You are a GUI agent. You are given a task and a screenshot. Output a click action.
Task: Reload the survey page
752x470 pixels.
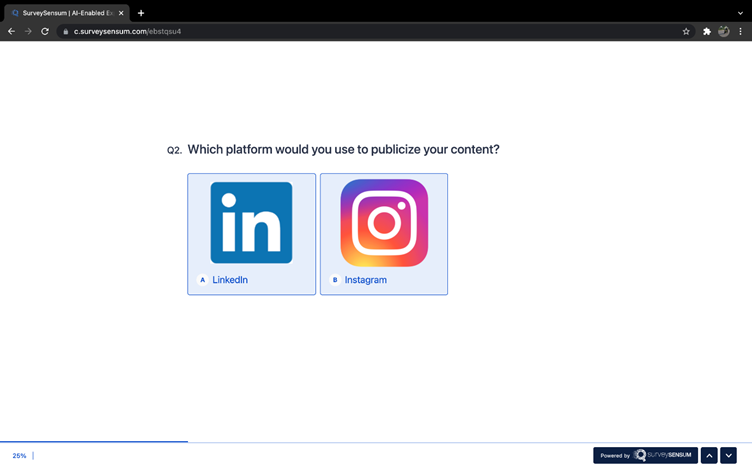coord(45,31)
